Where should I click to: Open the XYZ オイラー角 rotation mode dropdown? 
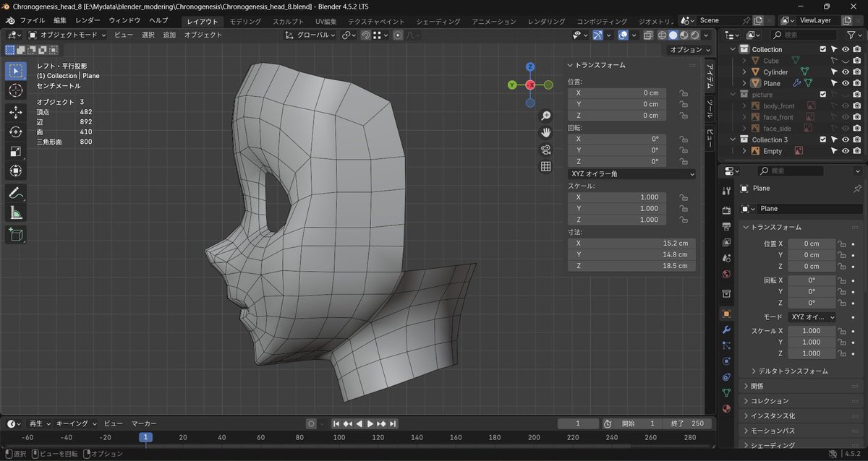(x=631, y=173)
